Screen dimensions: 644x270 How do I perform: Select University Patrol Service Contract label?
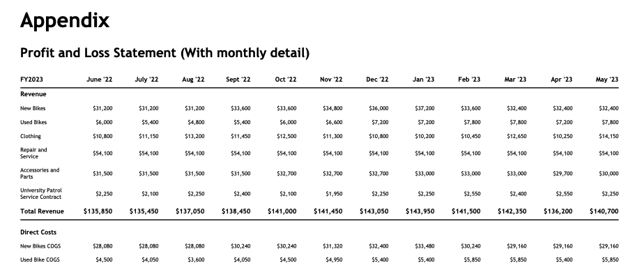coord(41,193)
